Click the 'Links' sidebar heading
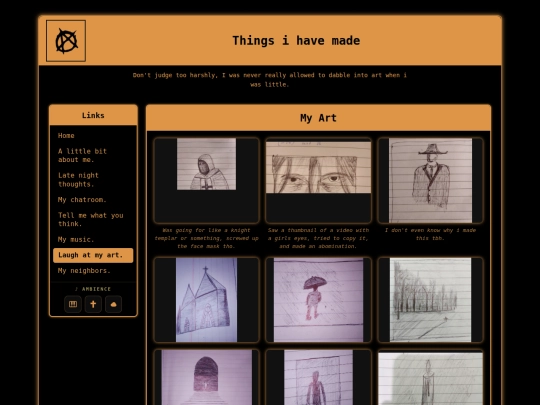This screenshot has height=405, width=540. [x=93, y=115]
